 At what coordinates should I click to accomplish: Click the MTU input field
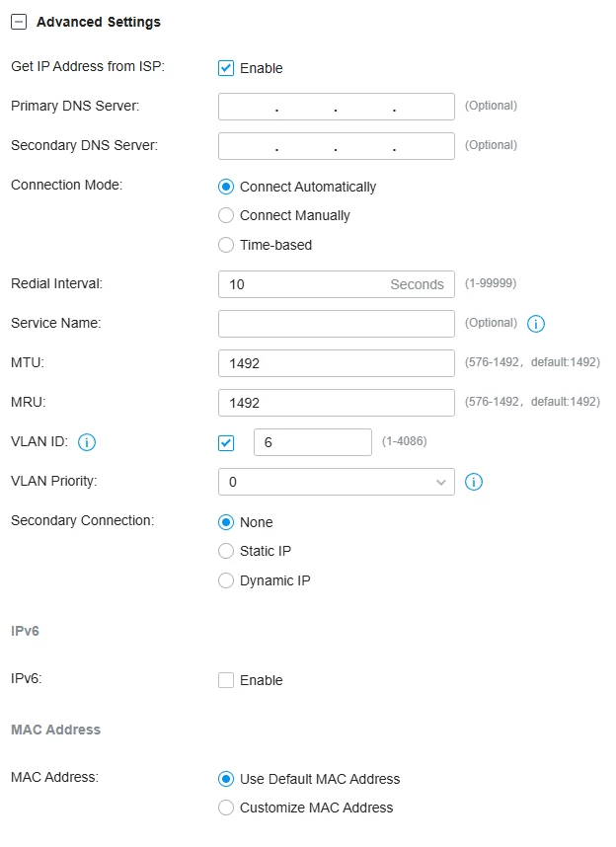336,363
